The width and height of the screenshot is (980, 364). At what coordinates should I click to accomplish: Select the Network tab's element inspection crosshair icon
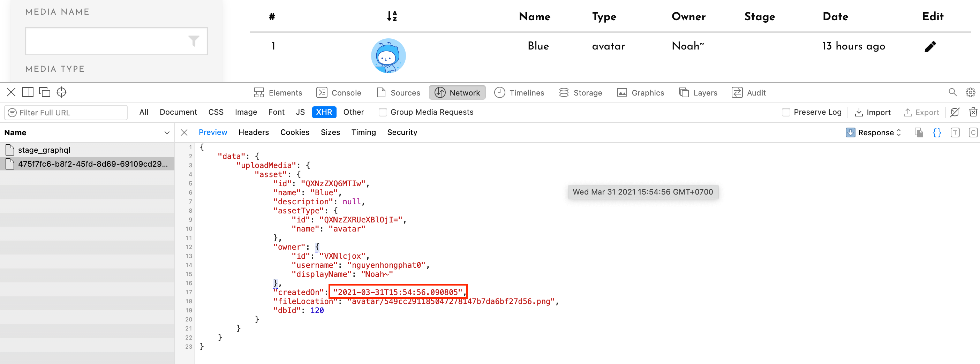click(61, 92)
